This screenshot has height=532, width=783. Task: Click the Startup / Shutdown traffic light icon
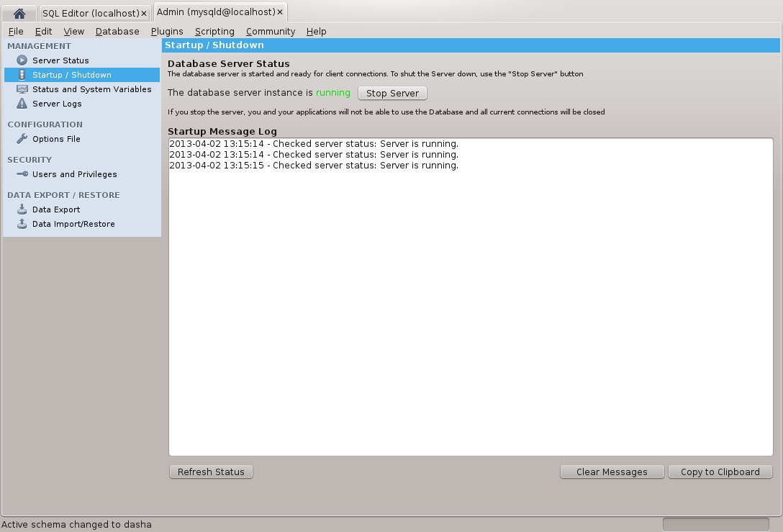click(22, 75)
